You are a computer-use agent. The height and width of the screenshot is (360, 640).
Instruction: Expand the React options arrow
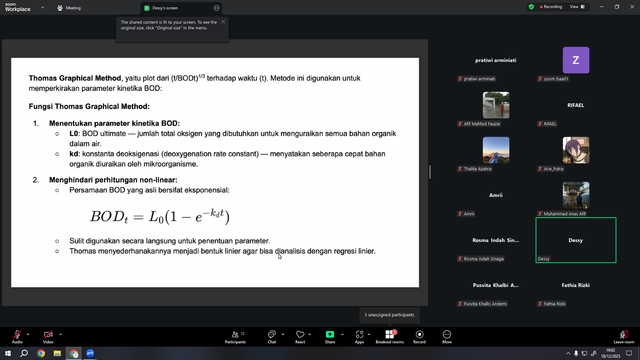point(309,334)
